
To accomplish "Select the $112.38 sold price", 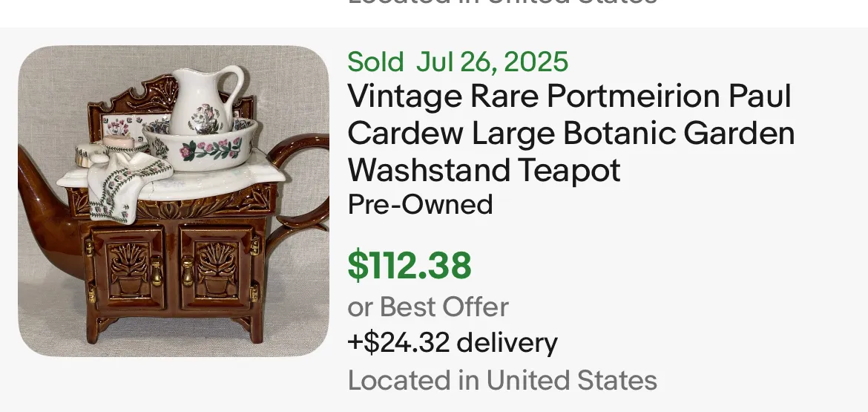I will pyautogui.click(x=410, y=266).
